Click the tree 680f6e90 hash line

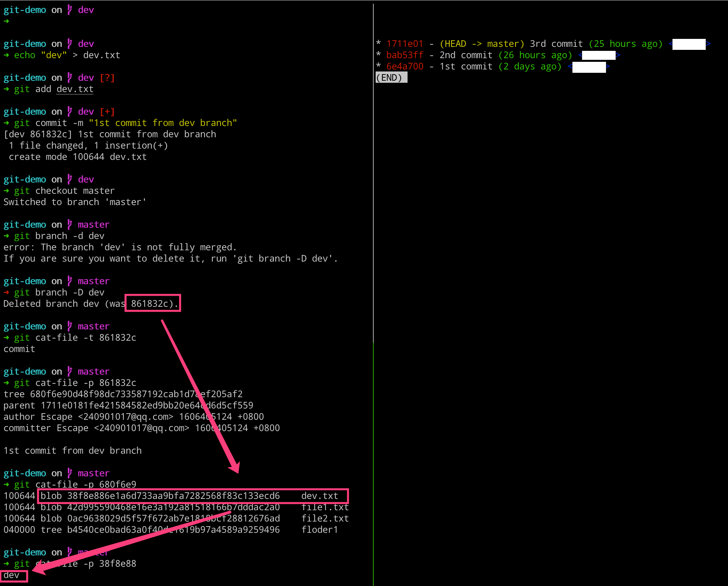(123, 394)
